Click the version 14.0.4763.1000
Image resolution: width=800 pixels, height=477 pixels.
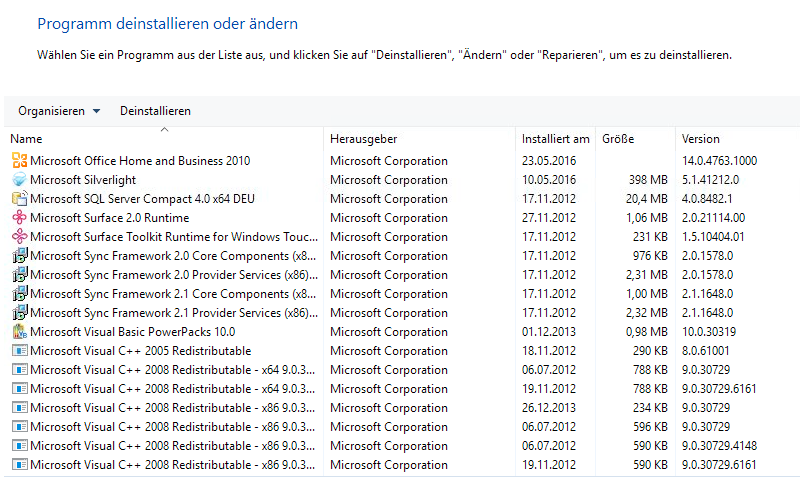(719, 161)
